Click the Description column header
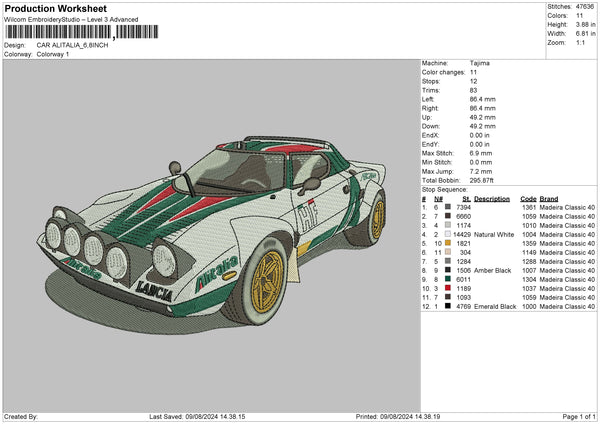 tap(492, 199)
